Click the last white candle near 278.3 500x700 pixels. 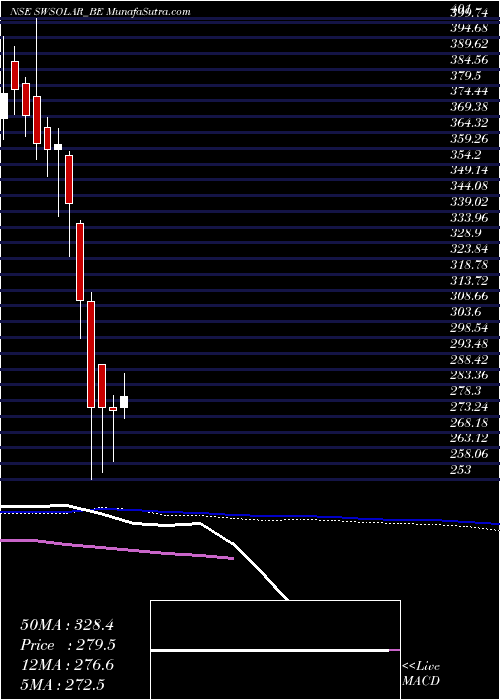coord(124,402)
